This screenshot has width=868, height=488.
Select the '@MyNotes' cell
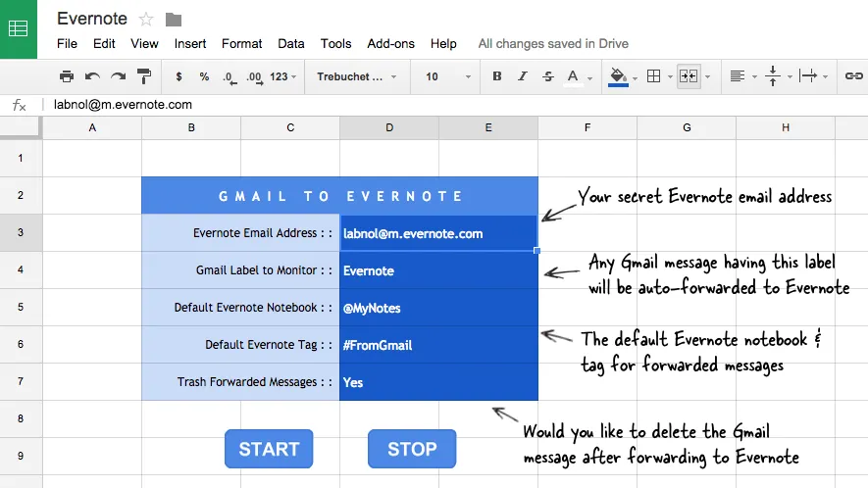tap(438, 308)
